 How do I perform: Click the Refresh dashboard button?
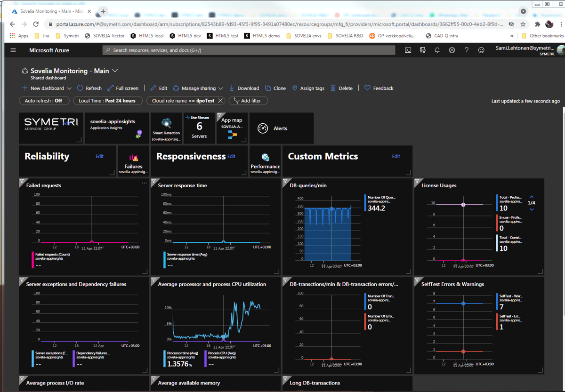point(89,88)
